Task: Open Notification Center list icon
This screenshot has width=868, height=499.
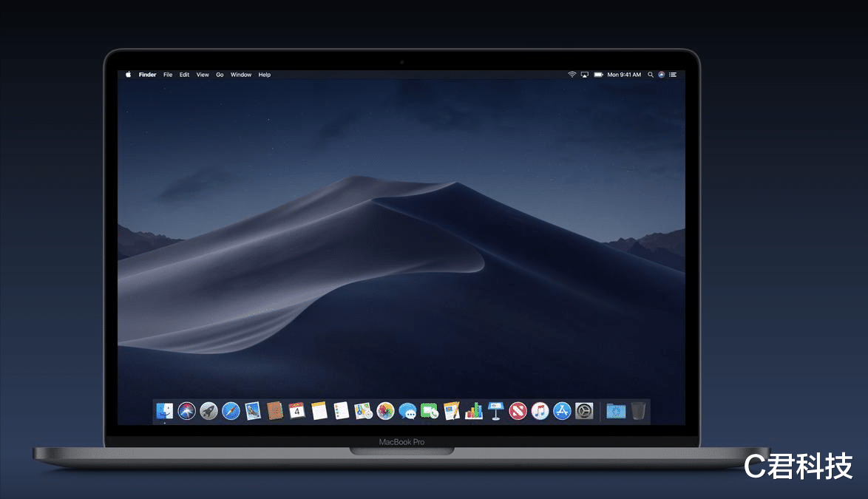Action: coord(673,75)
